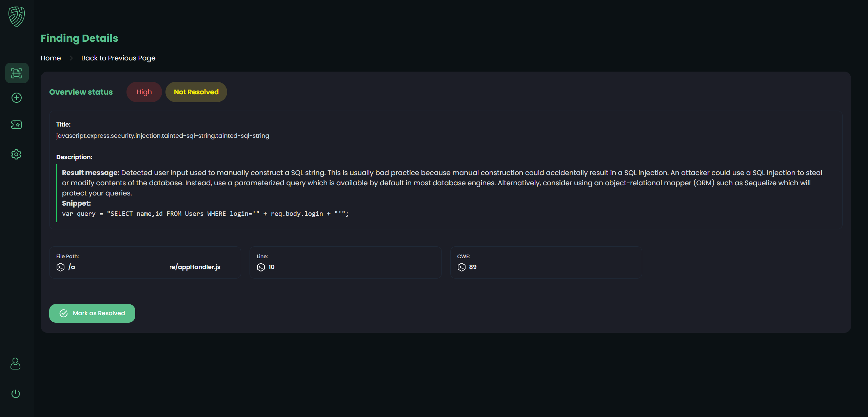Screen dimensions: 868x417
Task: Click the Not Resolved status badge
Action: tap(196, 92)
